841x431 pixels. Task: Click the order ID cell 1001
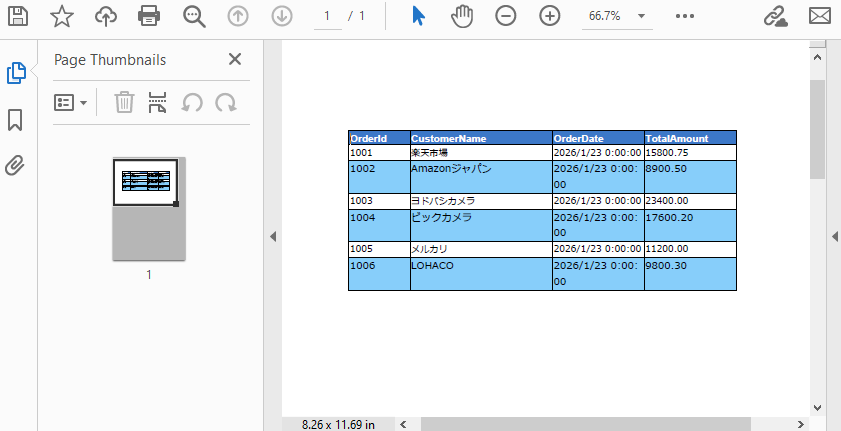tap(379, 153)
